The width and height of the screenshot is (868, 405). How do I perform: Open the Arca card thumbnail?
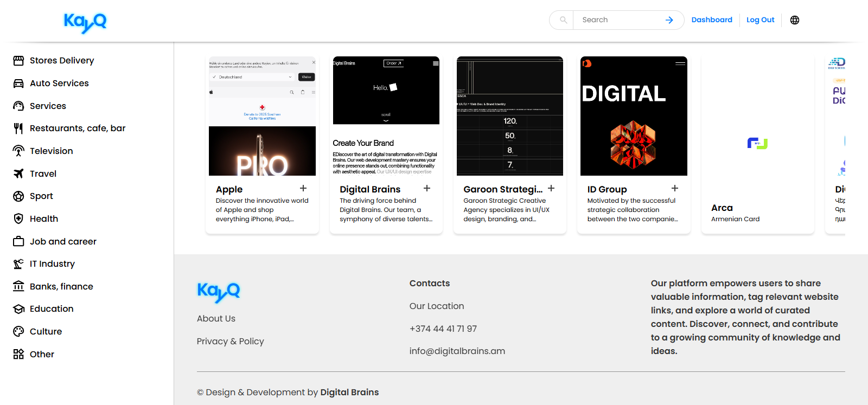[x=757, y=143]
